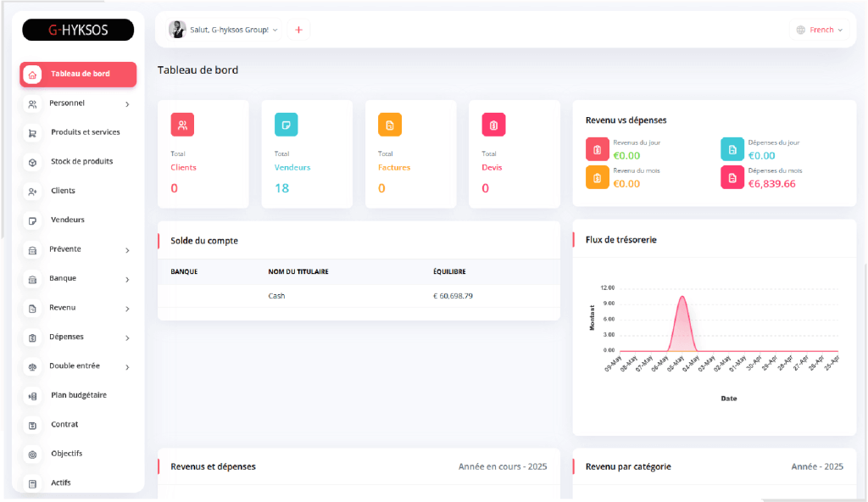The height and width of the screenshot is (502, 868).
Task: Click the Dépenses du mois icon
Action: click(x=732, y=177)
